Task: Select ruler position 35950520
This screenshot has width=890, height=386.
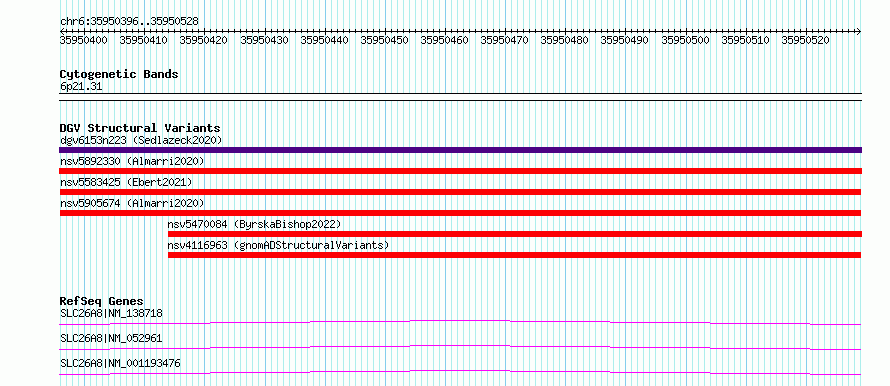Action: [805, 40]
